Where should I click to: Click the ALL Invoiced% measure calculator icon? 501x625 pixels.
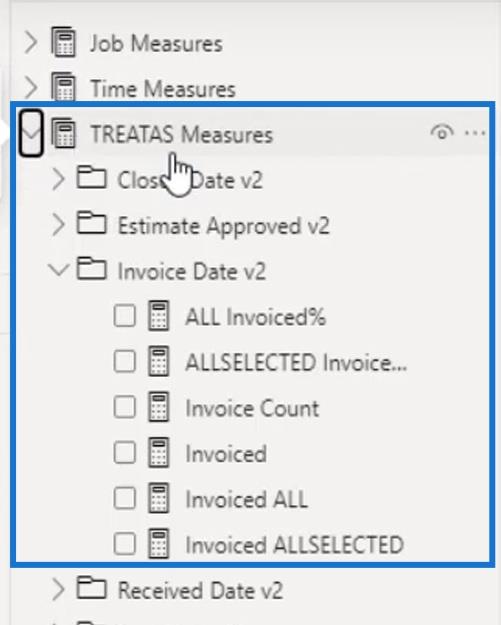pos(159,316)
